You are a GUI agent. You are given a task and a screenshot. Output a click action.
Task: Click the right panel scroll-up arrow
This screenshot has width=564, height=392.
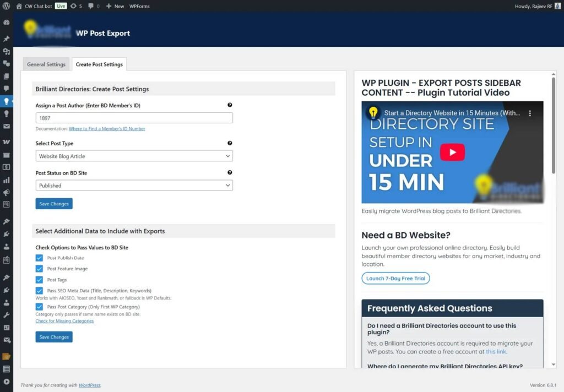[553, 74]
